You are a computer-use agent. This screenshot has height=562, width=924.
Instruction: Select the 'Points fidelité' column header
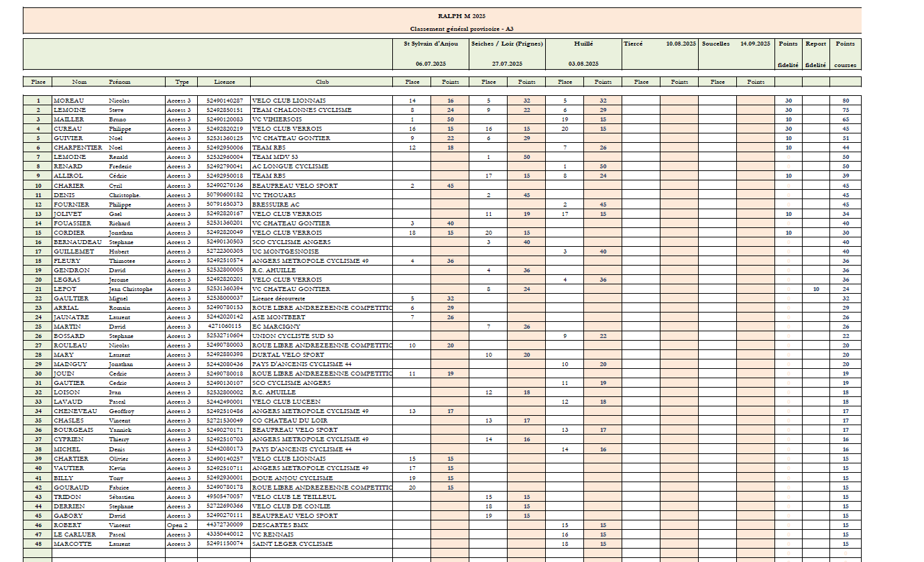click(x=788, y=54)
